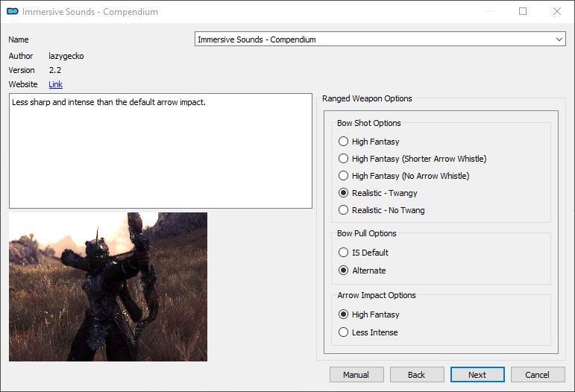The image size is (575, 392).
Task: Click Bow Pull Options heading
Action: (367, 233)
